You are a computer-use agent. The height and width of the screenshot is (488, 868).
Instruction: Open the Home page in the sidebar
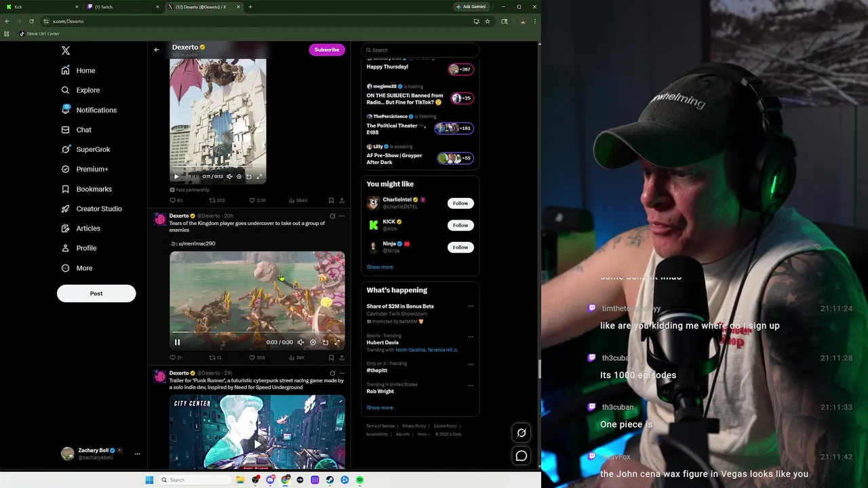tap(79, 70)
